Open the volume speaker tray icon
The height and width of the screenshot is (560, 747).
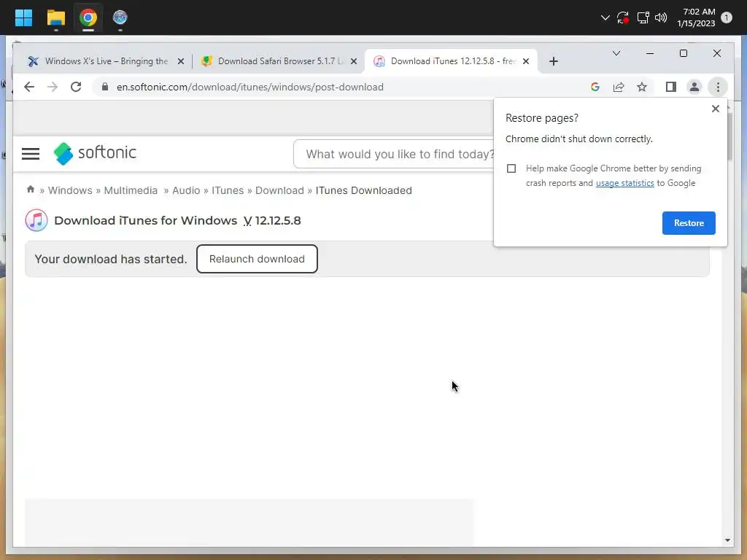coord(661,17)
